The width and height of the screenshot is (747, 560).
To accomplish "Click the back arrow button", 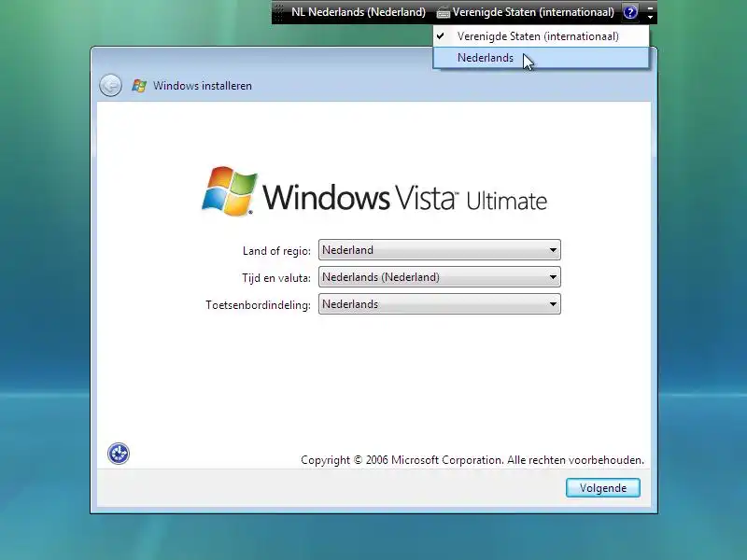I will pos(110,86).
